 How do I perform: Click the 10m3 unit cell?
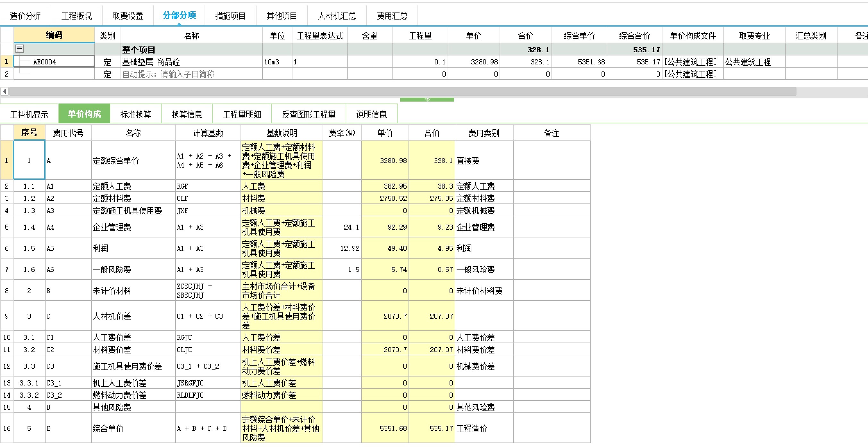pos(277,62)
